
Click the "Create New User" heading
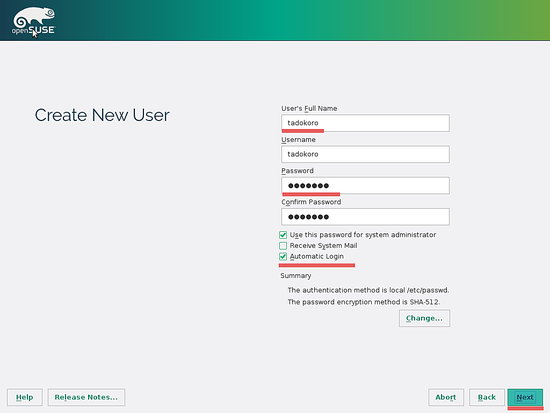102,115
